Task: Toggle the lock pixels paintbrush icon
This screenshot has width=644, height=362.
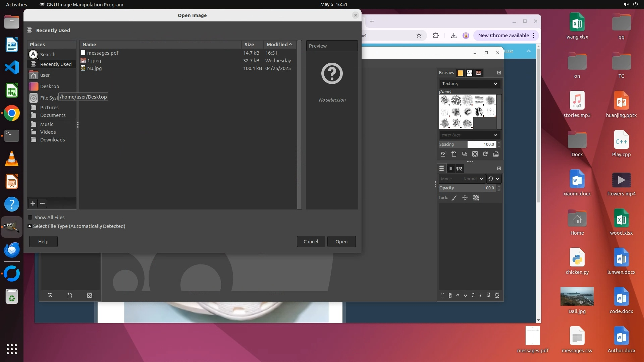Action: pyautogui.click(x=454, y=198)
